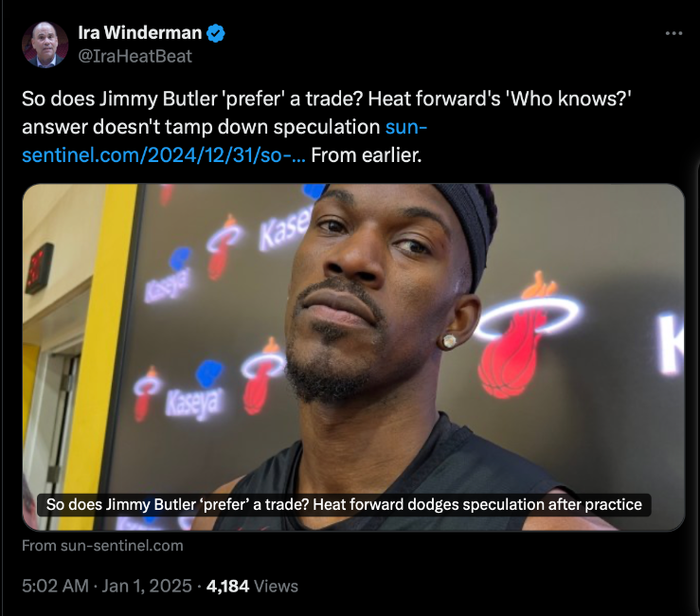View the 4,184 Views analytics
Screen dimensions: 700x616
(x=252, y=586)
